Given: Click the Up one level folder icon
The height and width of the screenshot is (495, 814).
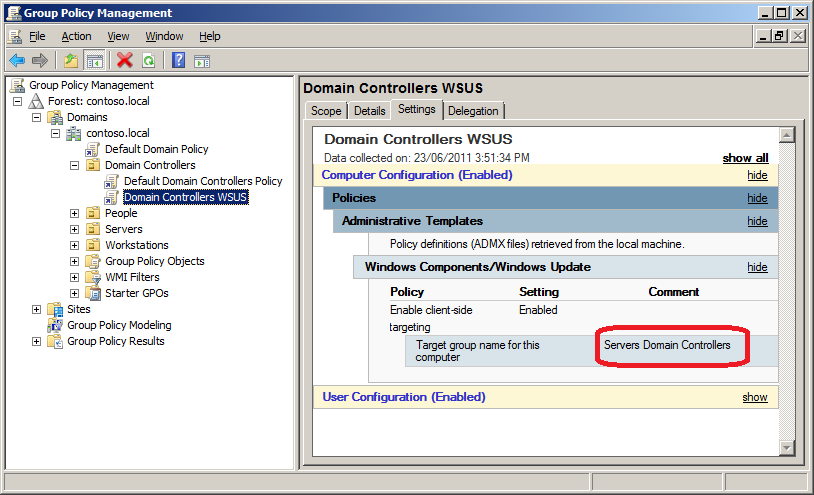Looking at the screenshot, I should [x=72, y=60].
